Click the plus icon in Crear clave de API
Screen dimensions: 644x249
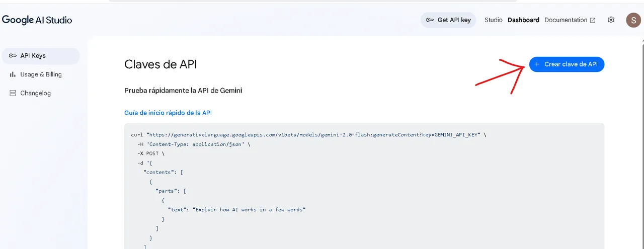537,64
